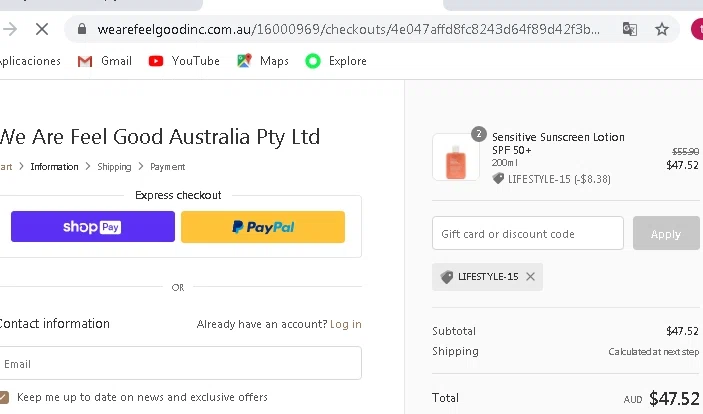Pay with the Shop Pay button
The height and width of the screenshot is (414, 703).
(92, 227)
